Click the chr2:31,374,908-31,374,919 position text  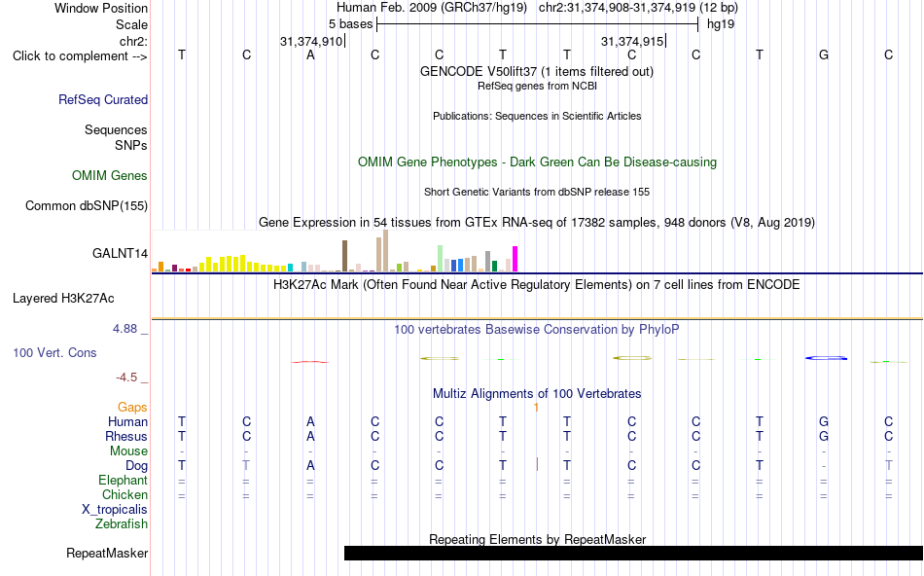click(617, 8)
